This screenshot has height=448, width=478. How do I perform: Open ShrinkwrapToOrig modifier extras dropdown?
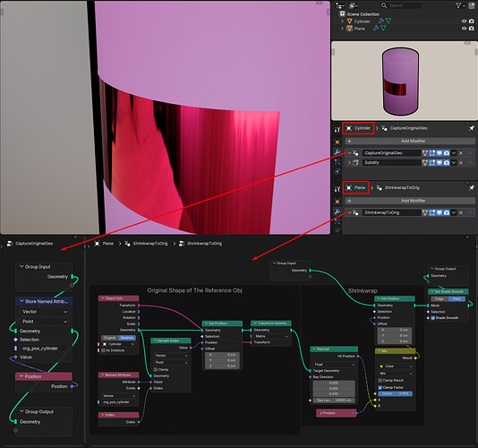pos(454,212)
